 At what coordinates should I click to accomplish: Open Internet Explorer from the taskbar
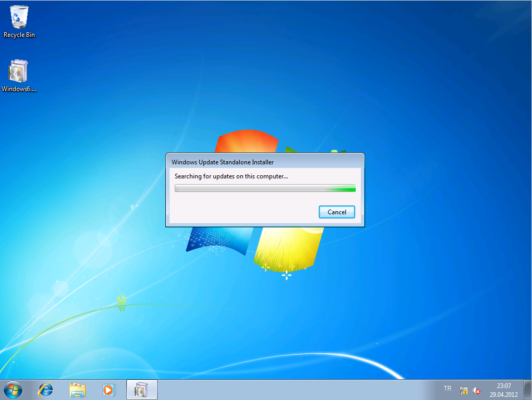coord(45,390)
